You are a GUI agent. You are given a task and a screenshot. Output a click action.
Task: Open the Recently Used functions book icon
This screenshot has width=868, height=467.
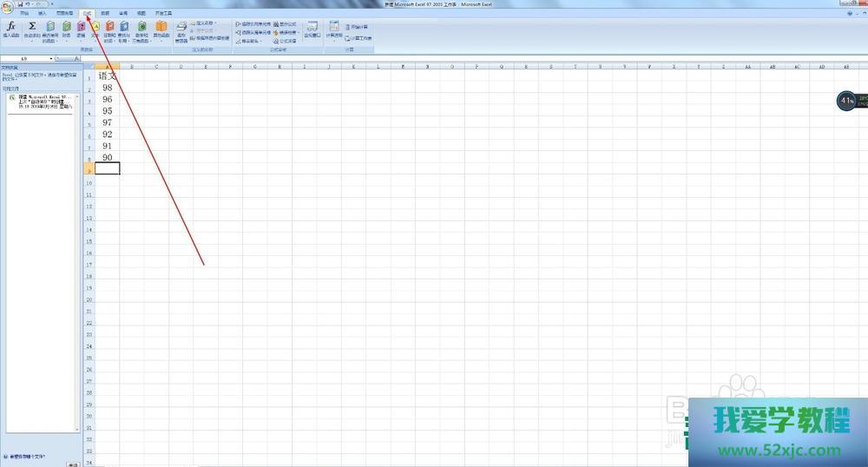tap(50, 30)
